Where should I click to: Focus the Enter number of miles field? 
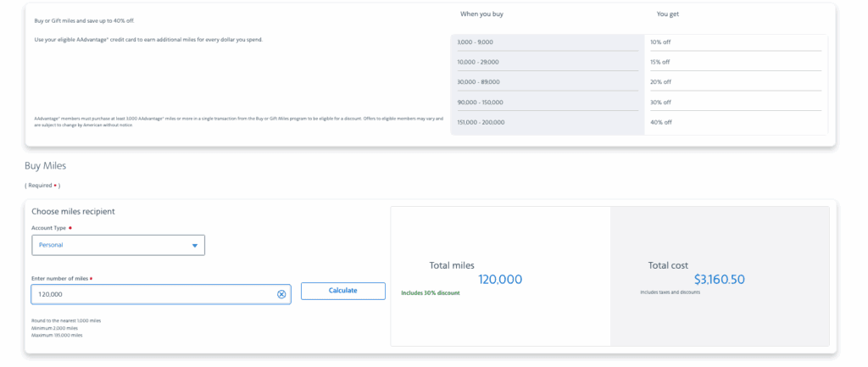pos(153,294)
